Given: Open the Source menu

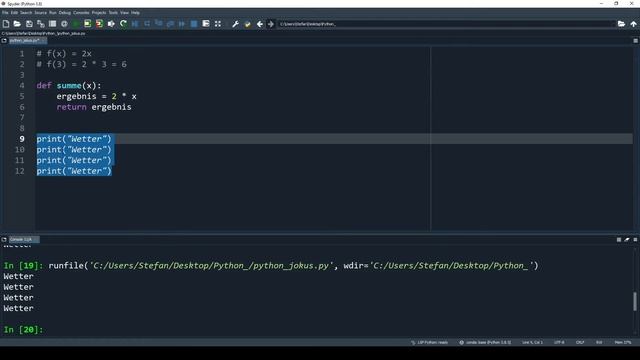Looking at the screenshot, I should tap(40, 13).
